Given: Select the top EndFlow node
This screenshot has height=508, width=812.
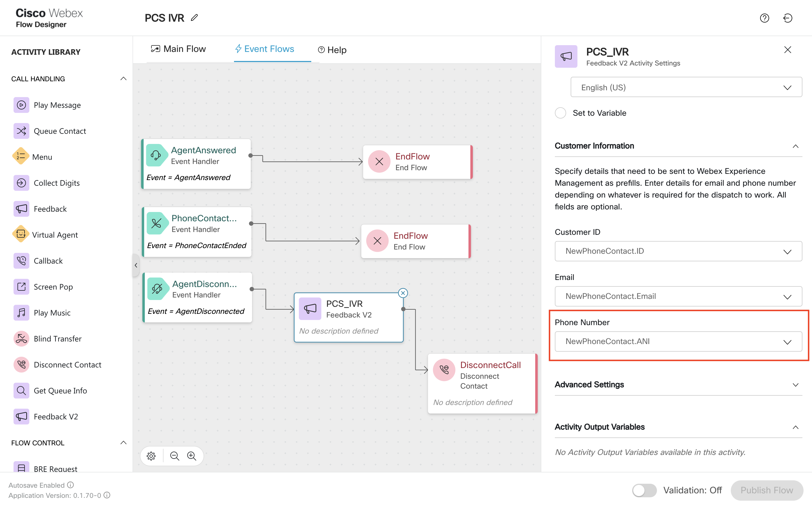Looking at the screenshot, I should pos(417,162).
